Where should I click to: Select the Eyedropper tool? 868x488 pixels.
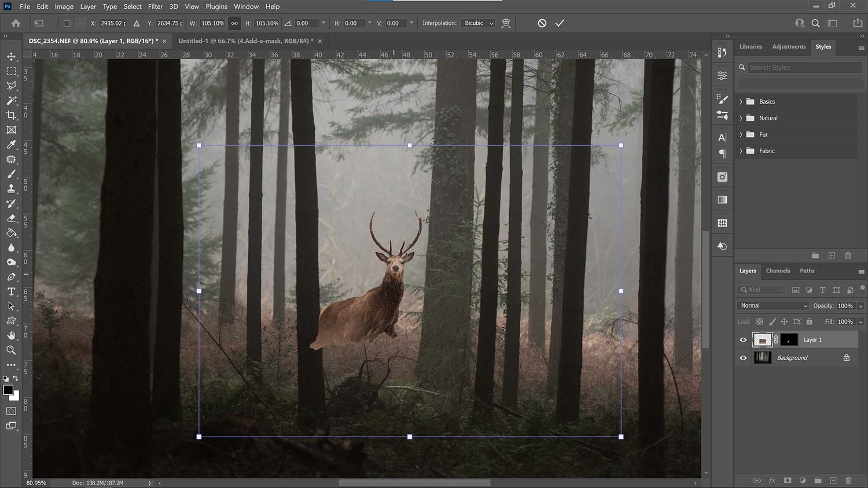click(11, 145)
